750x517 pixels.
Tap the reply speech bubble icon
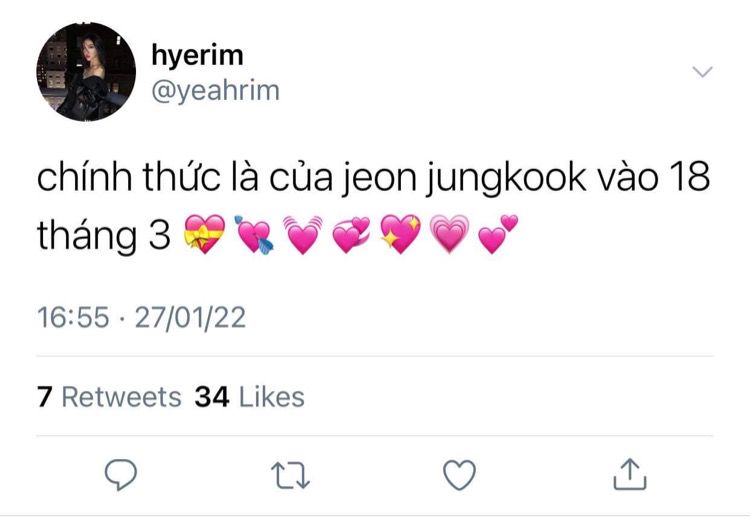coord(121,474)
